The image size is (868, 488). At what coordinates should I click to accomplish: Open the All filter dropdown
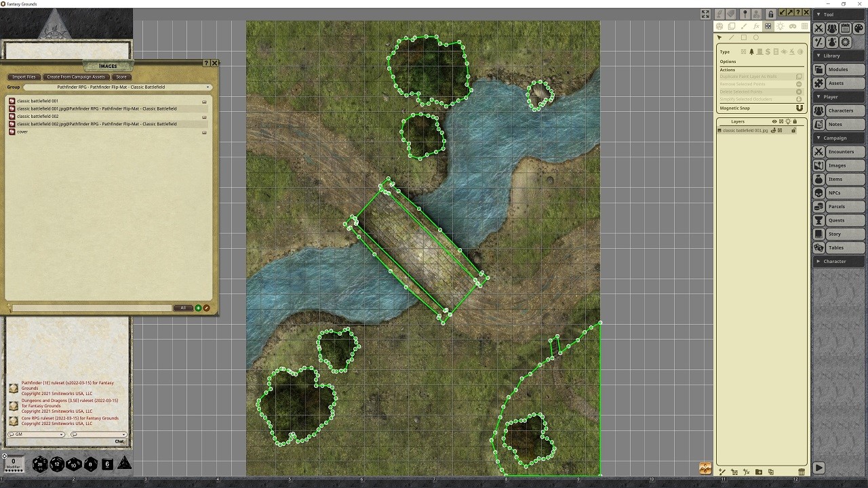(182, 308)
